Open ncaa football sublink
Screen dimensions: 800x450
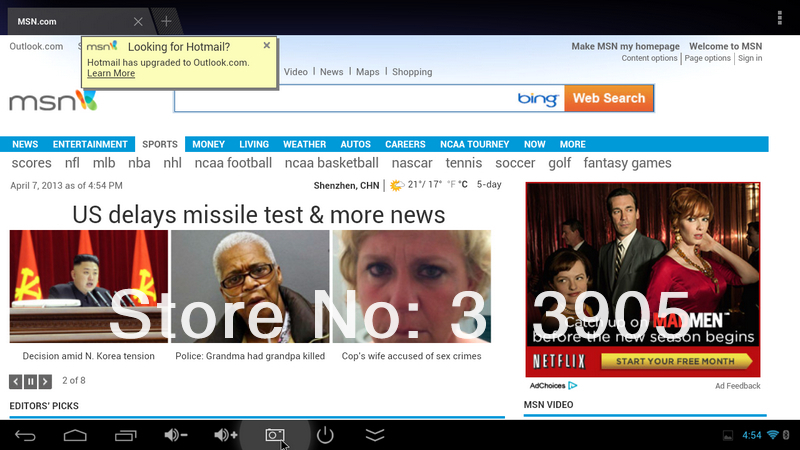point(233,163)
